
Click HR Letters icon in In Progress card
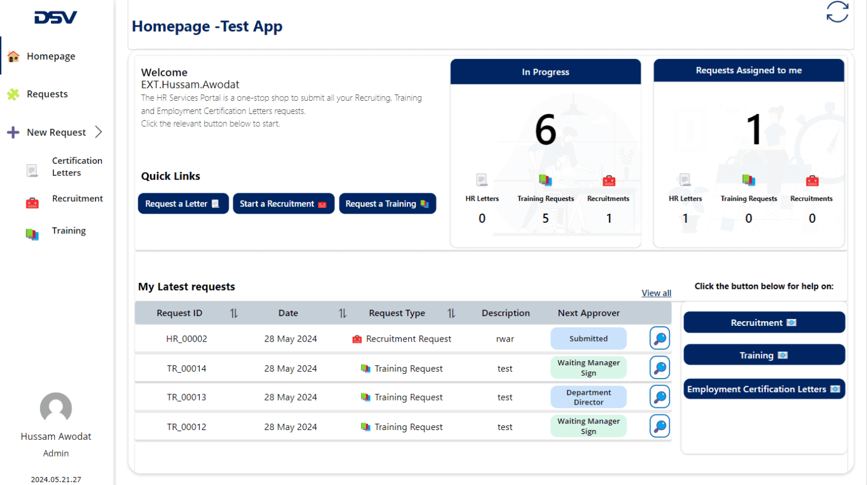pyautogui.click(x=482, y=180)
